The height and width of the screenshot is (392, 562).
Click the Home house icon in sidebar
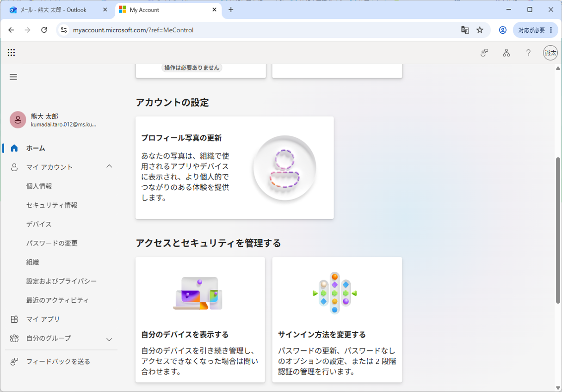click(14, 148)
